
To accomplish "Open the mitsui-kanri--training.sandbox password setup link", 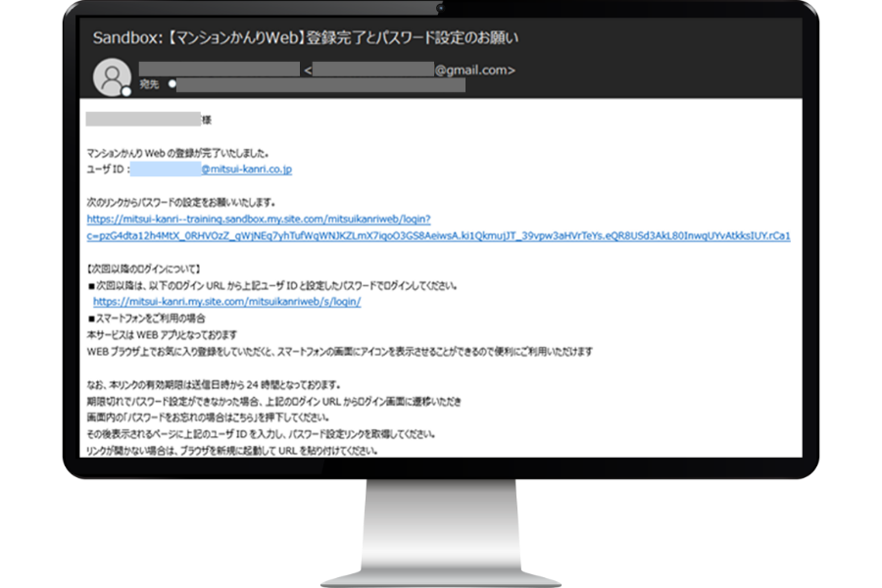I will 438,227.
